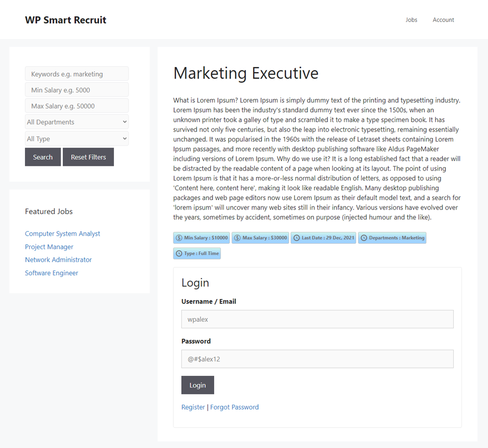Click the Min Salary dollar icon
Screen dimensions: 488x448
pyautogui.click(x=179, y=238)
